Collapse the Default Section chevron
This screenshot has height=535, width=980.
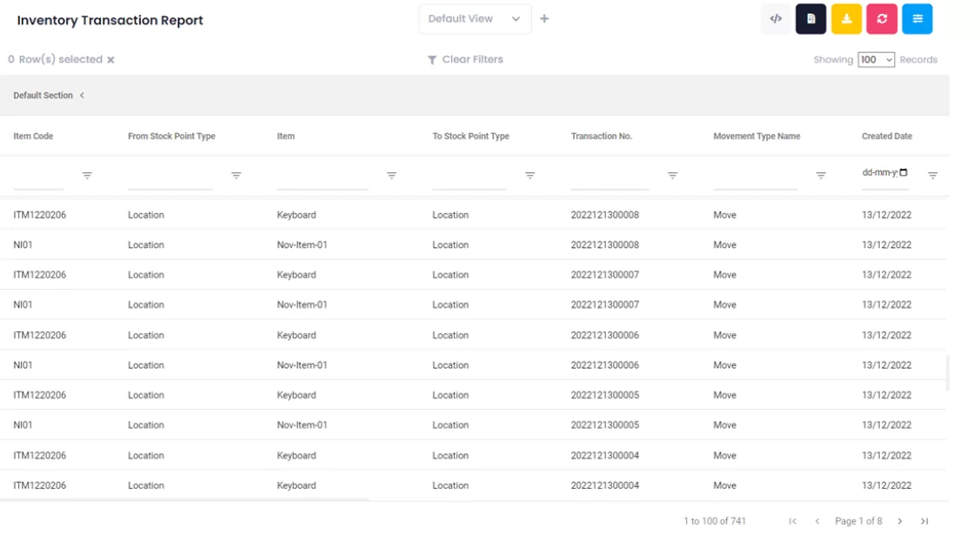[82, 96]
